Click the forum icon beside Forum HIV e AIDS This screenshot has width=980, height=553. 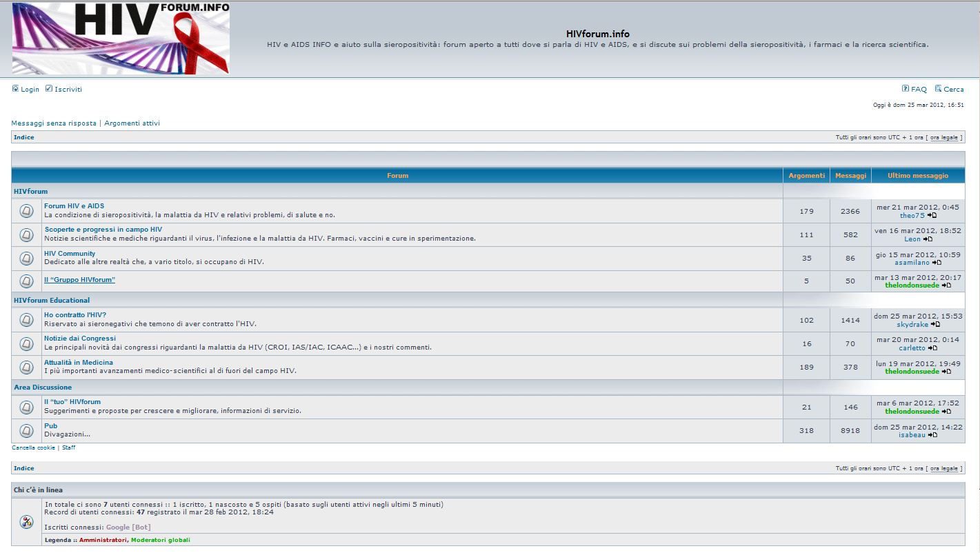[x=26, y=211]
